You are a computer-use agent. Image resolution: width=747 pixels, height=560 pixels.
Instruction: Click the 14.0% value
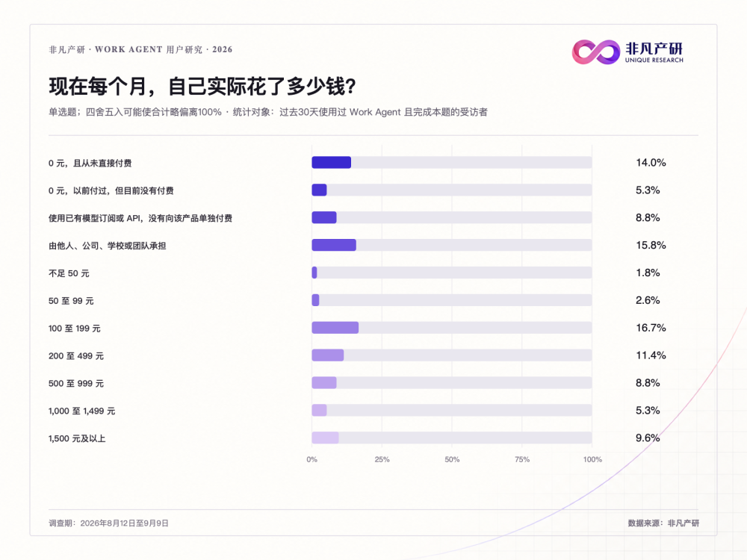pyautogui.click(x=651, y=163)
